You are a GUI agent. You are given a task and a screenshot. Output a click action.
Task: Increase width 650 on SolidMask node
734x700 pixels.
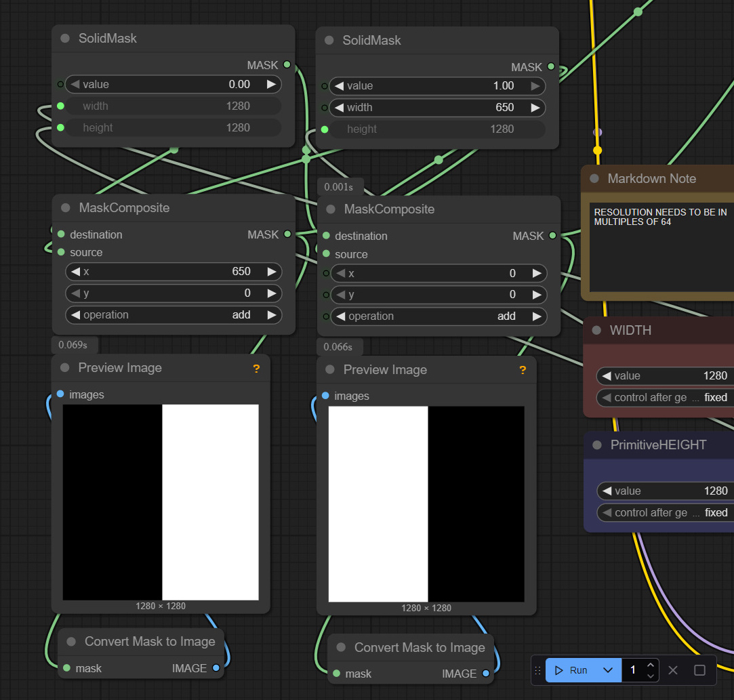[x=535, y=108]
